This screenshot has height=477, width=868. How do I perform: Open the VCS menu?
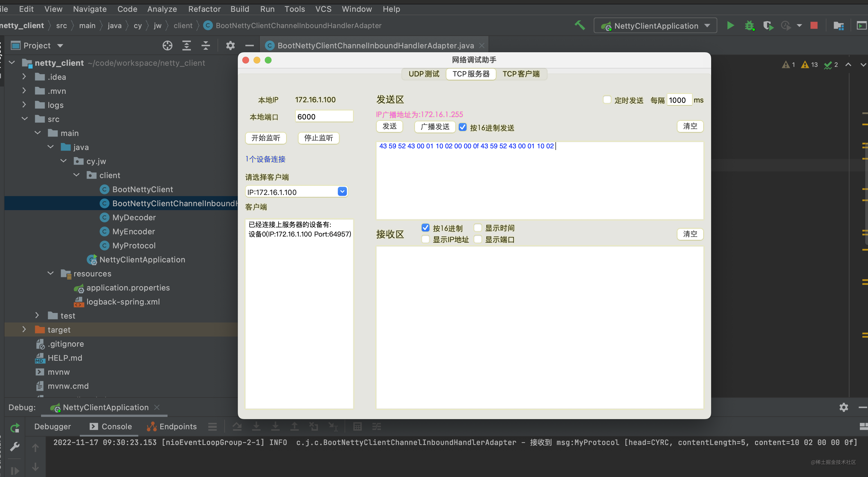pyautogui.click(x=323, y=9)
